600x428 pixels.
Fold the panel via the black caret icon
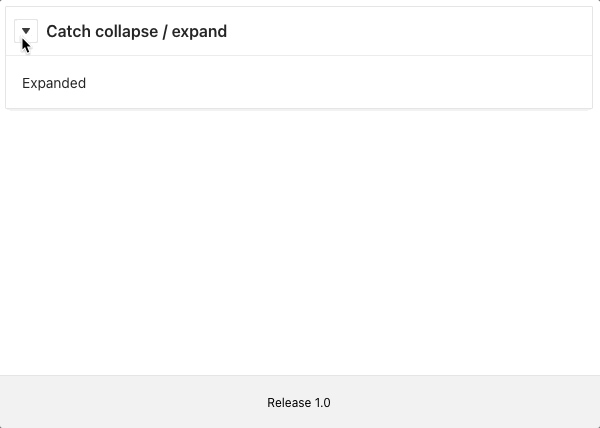[26, 31]
